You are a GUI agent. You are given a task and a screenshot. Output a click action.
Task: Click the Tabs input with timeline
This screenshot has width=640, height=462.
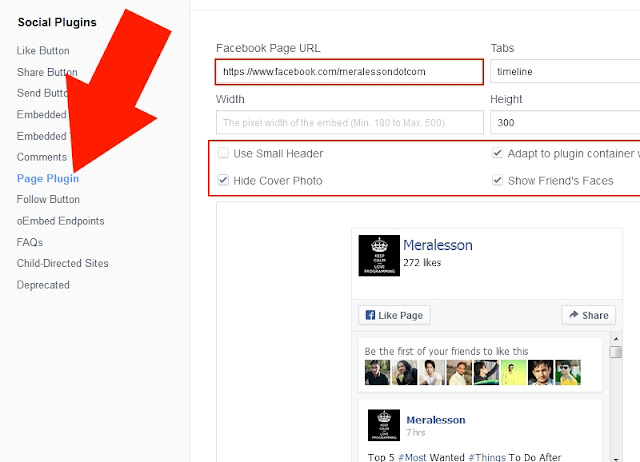(x=565, y=71)
